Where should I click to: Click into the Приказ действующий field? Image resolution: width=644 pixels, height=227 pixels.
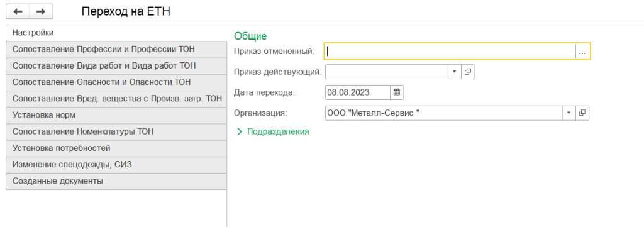pyautogui.click(x=387, y=72)
